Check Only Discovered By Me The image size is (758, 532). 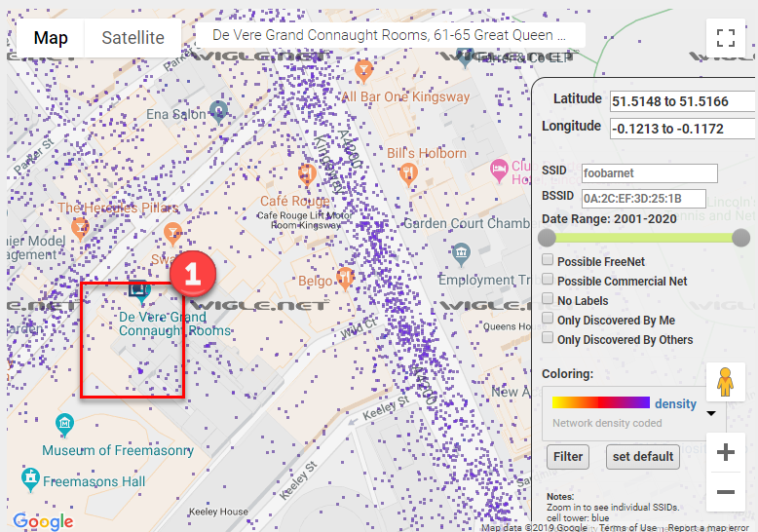tap(548, 319)
